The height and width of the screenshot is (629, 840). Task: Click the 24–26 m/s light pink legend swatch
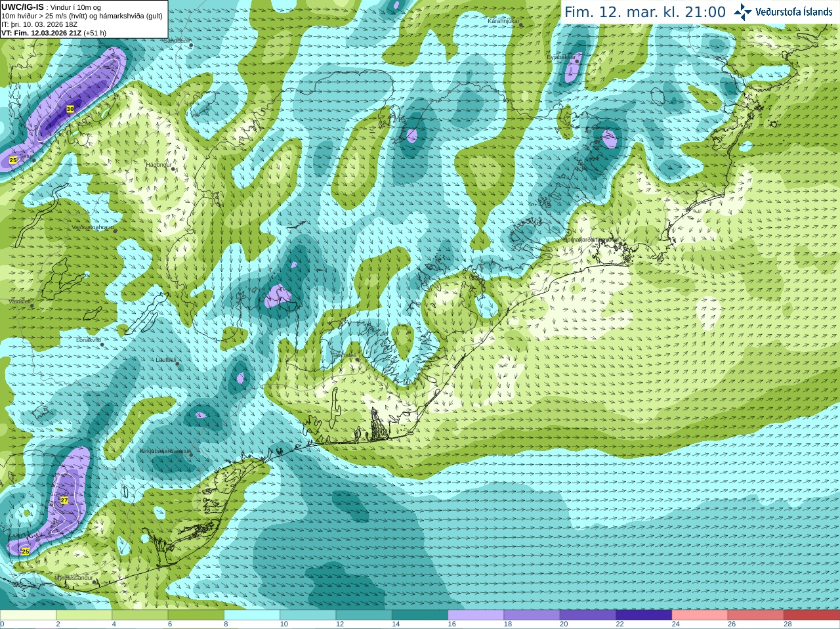point(700,615)
